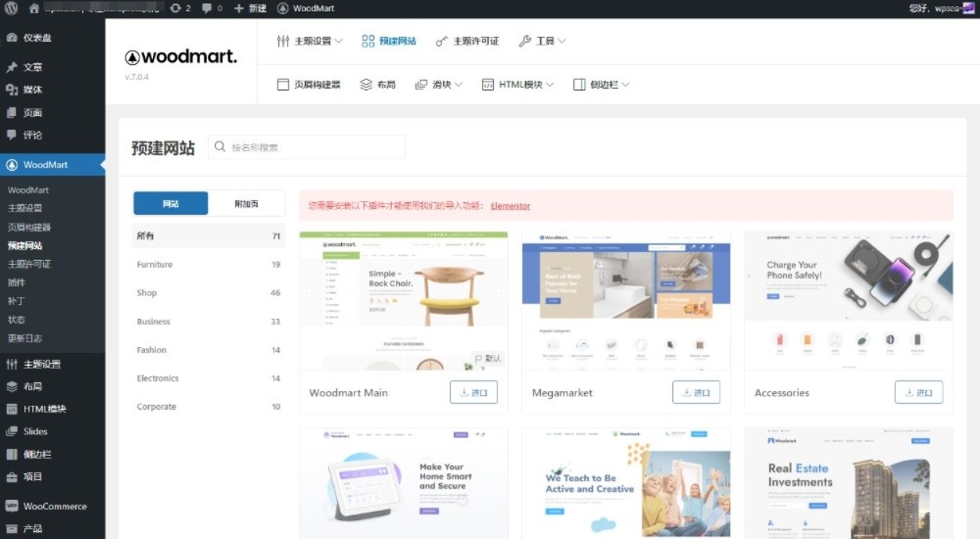Open pending updates indicator showing 2

pos(180,8)
